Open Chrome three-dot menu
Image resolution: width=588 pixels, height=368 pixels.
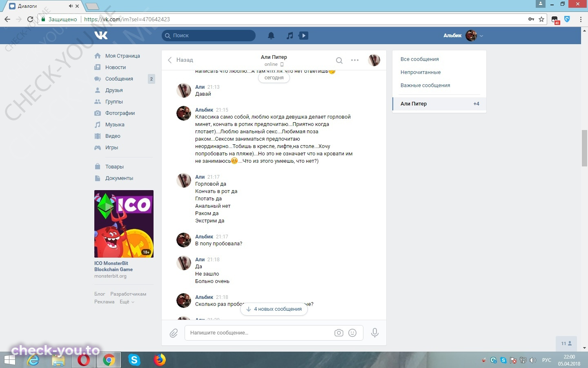pos(581,19)
